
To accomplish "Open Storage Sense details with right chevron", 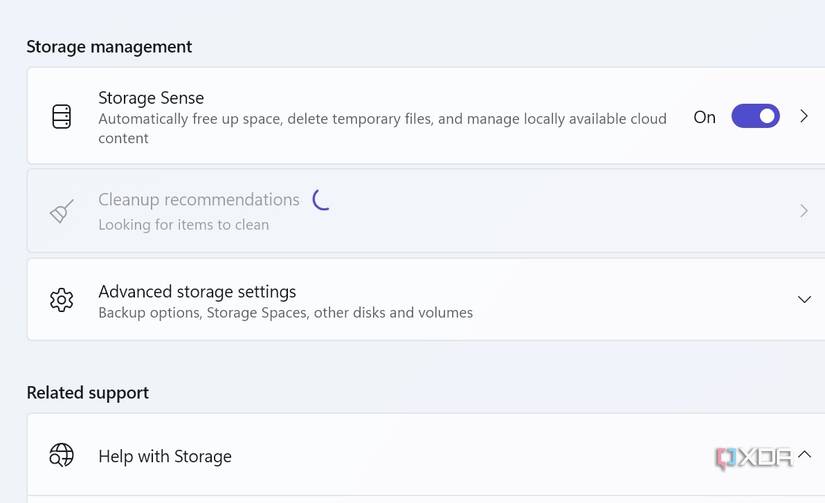I will click(x=803, y=116).
